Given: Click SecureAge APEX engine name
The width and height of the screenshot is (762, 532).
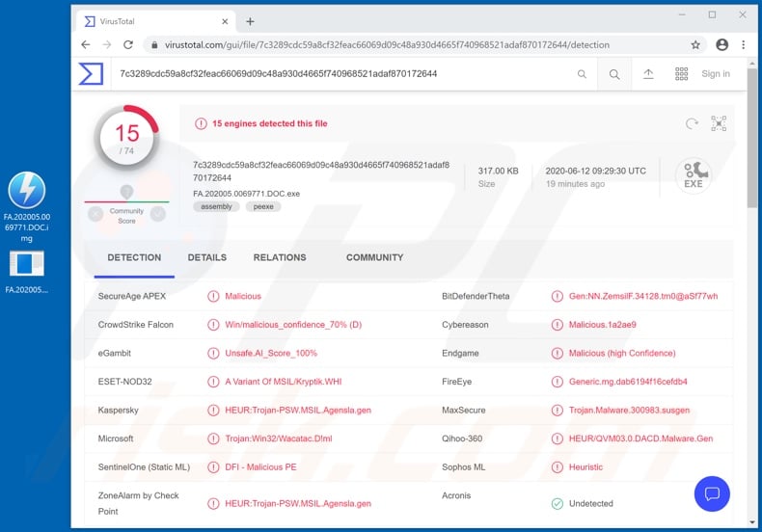Looking at the screenshot, I should [132, 296].
